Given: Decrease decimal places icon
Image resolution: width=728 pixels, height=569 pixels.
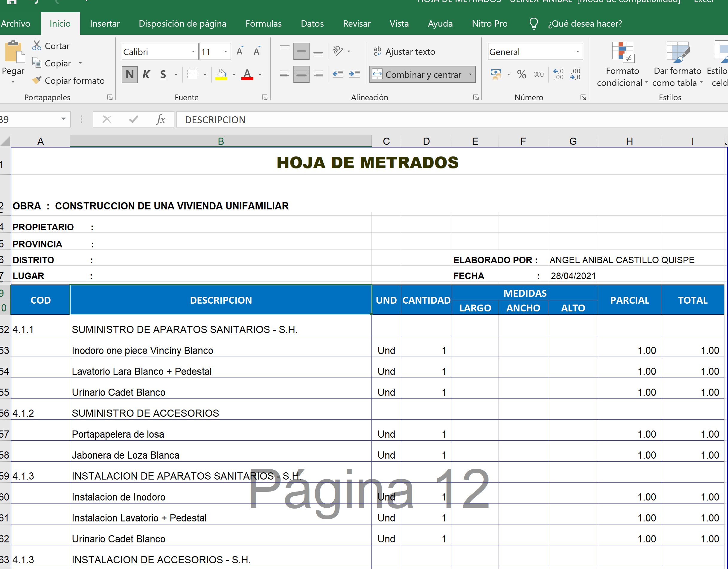Looking at the screenshot, I should coord(575,74).
